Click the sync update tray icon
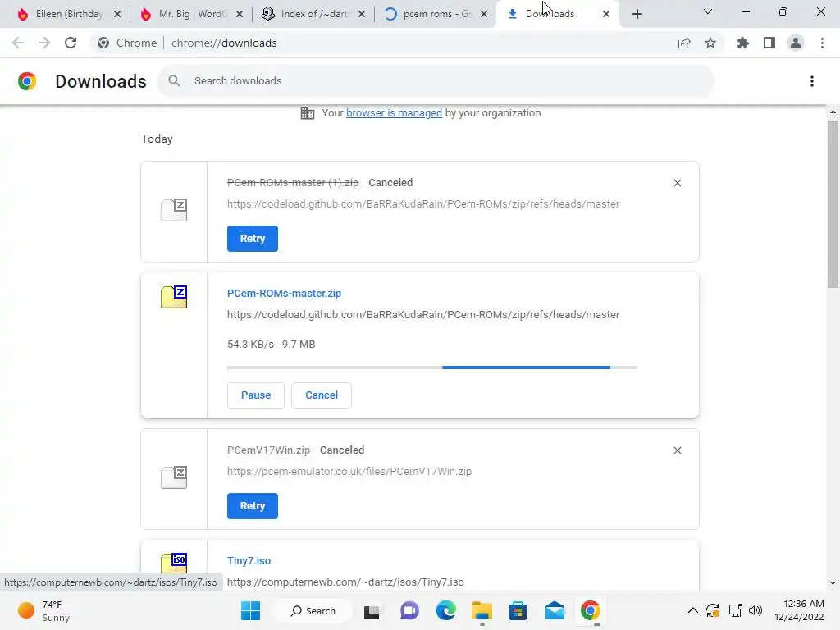This screenshot has height=630, width=840. (713, 610)
